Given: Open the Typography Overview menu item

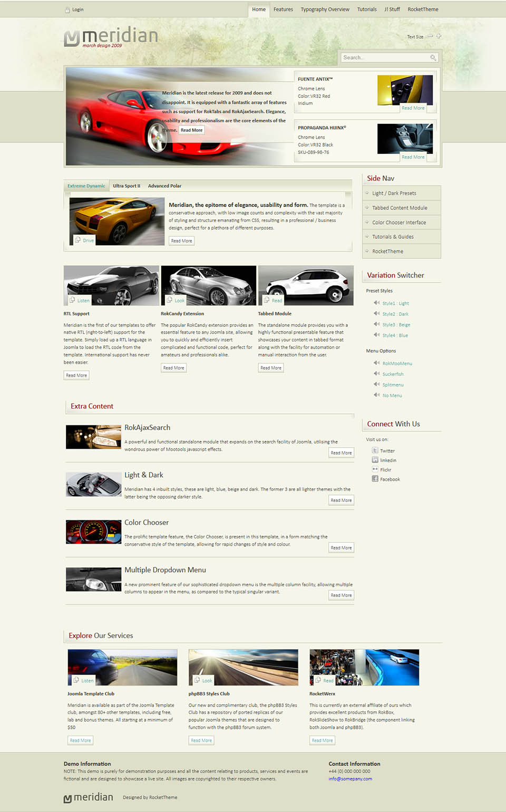Looking at the screenshot, I should 325,9.
